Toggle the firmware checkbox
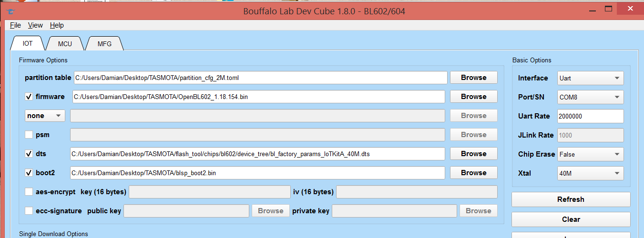The width and height of the screenshot is (644, 238). pos(29,97)
